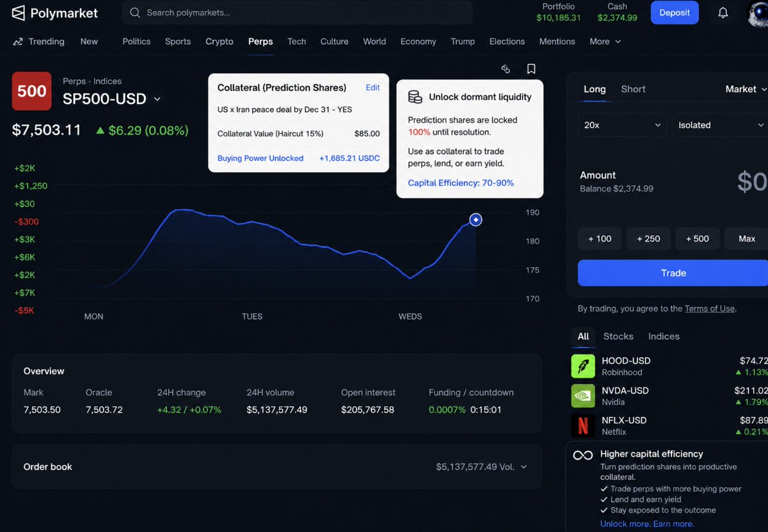Screen dimensions: 768x532
Task: Open the Terms of Use link
Action: 709,309
